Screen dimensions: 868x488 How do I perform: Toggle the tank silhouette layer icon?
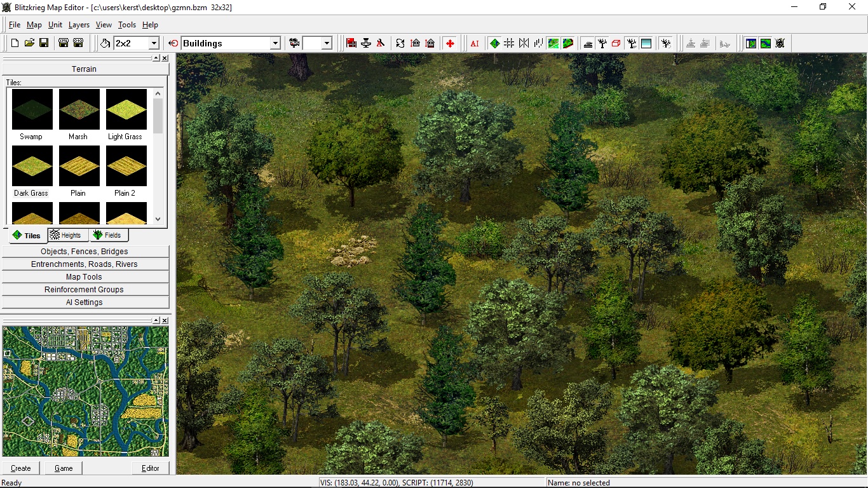click(588, 43)
